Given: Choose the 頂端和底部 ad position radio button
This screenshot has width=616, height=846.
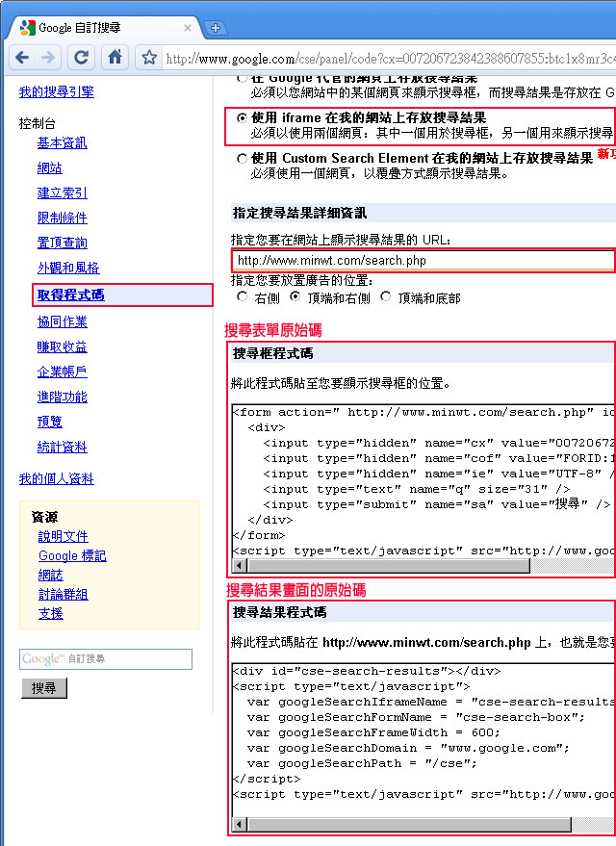Looking at the screenshot, I should click(x=385, y=296).
